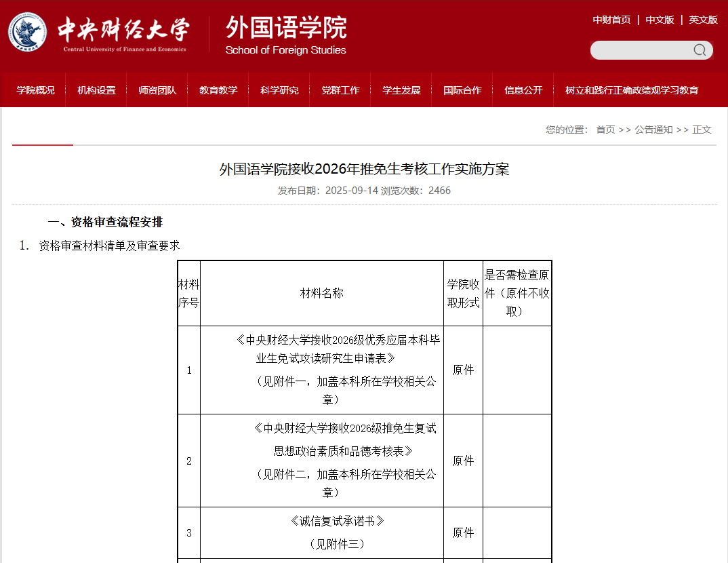Click the 原件 cell in row 2
Screen dimensions: 728x563
(x=464, y=461)
